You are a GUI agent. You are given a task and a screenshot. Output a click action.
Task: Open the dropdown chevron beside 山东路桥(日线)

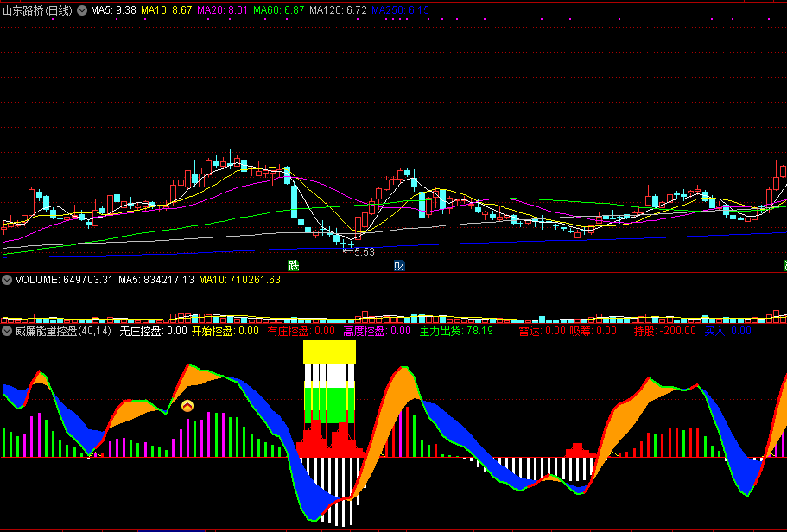tap(82, 10)
